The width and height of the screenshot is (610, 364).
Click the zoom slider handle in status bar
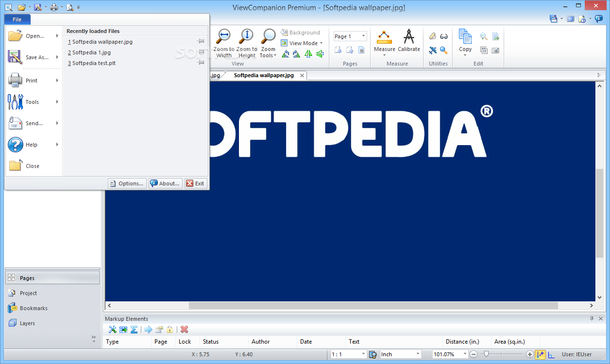486,354
